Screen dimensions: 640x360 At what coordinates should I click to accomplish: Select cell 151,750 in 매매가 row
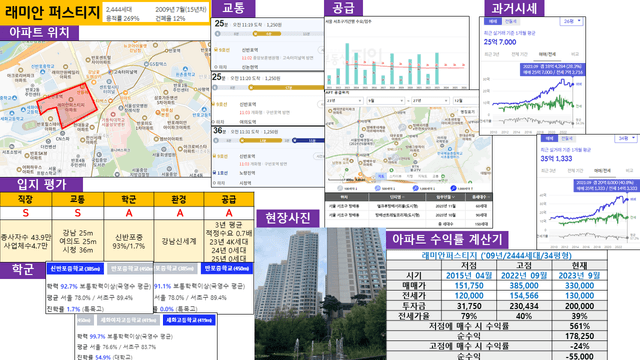[469, 286]
